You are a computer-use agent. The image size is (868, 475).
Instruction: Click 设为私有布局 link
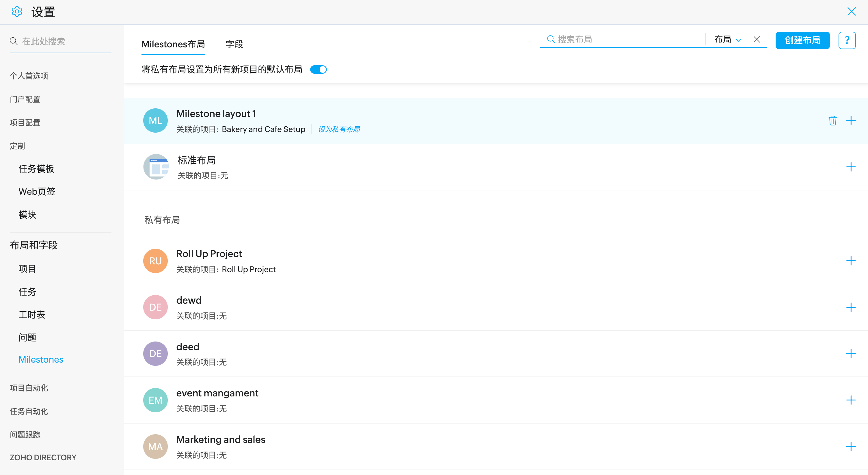[339, 129]
